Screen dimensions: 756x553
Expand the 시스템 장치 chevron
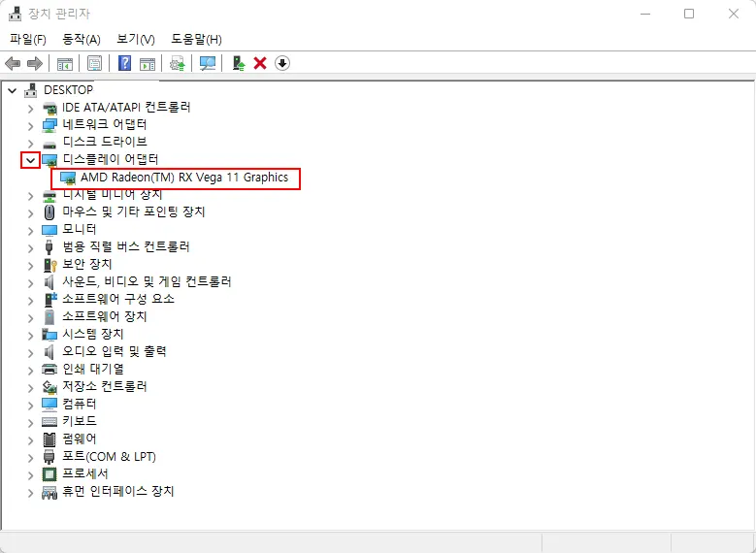click(x=31, y=335)
